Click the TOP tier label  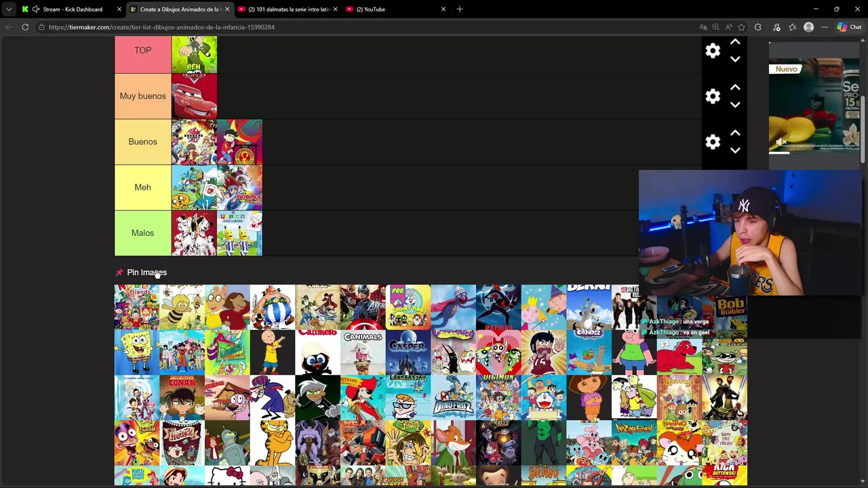tap(142, 50)
